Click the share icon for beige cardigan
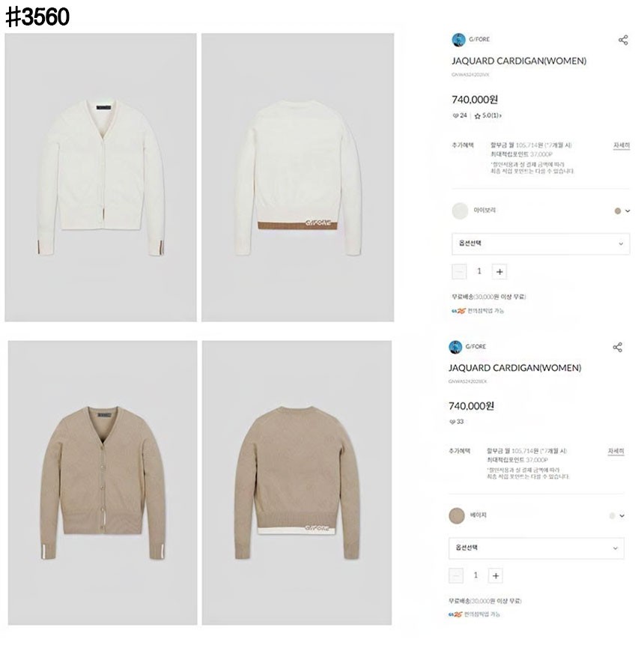The image size is (644, 657). point(617,348)
